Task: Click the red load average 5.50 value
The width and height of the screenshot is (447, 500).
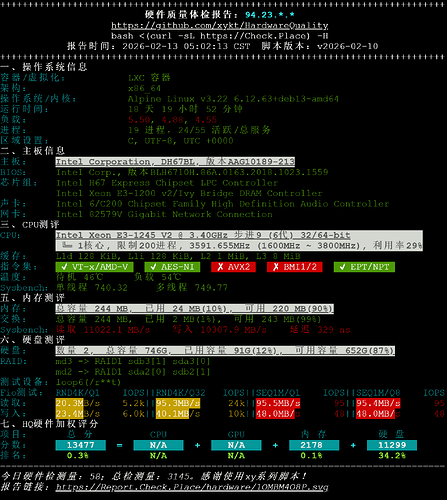Action: (x=140, y=120)
